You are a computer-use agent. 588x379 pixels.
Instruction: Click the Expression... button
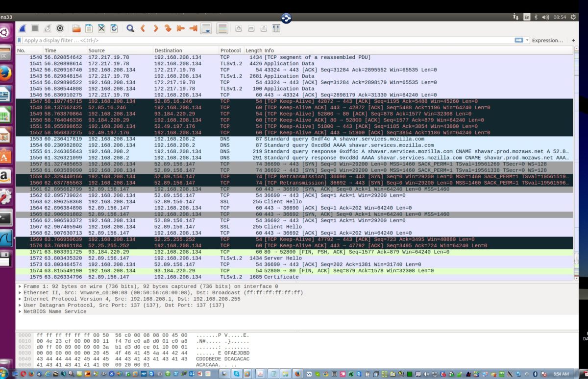(x=547, y=40)
